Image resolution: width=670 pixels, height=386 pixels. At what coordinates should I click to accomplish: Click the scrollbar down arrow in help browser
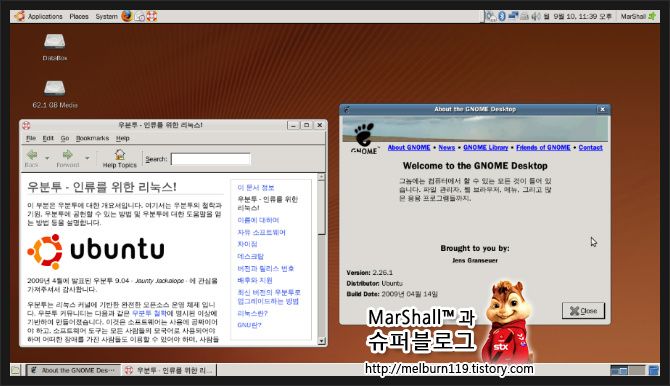(322, 341)
